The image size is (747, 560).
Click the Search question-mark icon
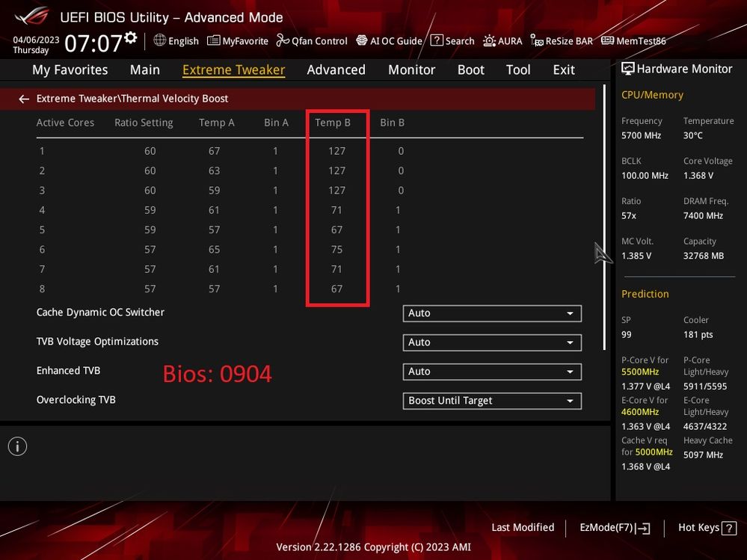pos(437,40)
